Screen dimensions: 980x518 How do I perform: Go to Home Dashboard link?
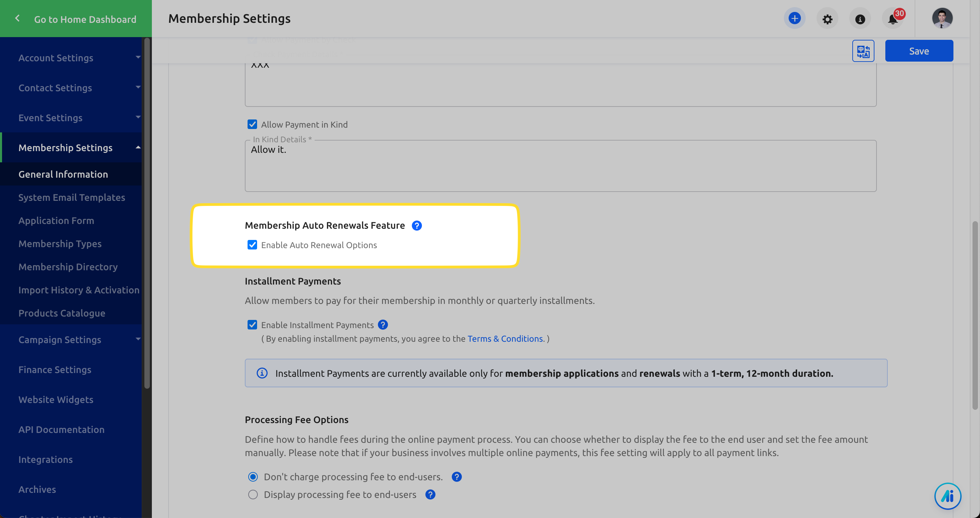click(85, 19)
